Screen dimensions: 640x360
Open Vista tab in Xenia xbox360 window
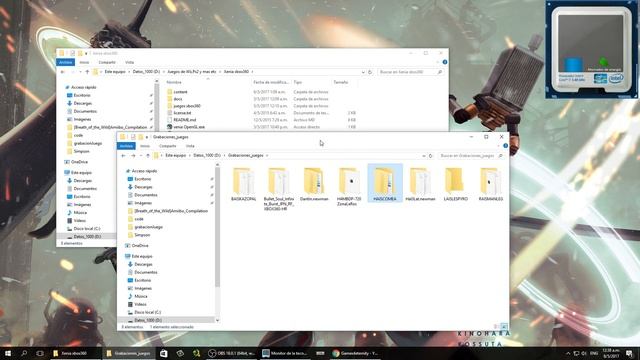click(130, 62)
